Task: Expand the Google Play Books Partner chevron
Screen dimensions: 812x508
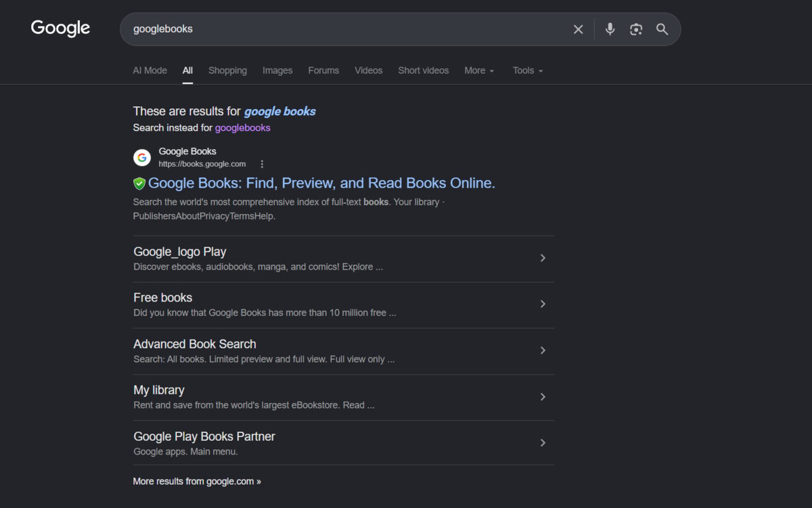Action: pyautogui.click(x=543, y=443)
